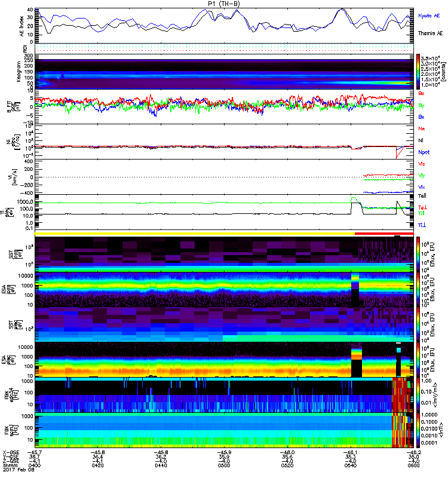Select the blue Npot legend label
The height and width of the screenshot is (478, 448).
pos(424,152)
